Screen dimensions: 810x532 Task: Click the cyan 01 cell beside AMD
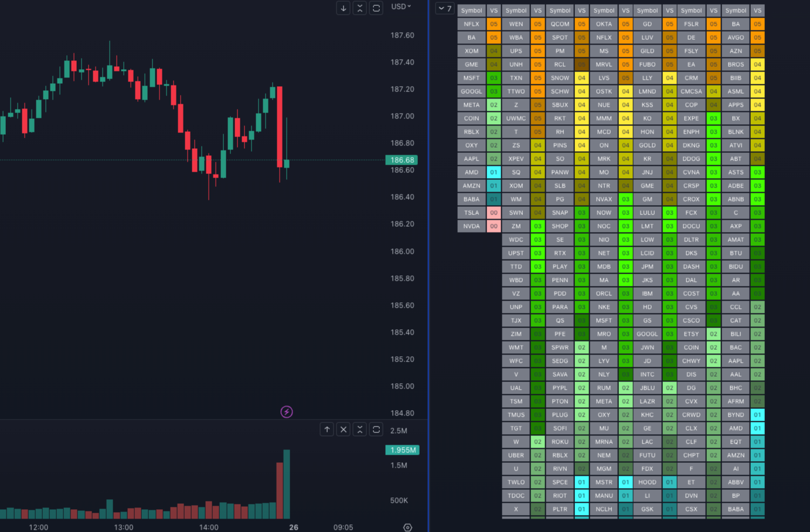coord(494,172)
